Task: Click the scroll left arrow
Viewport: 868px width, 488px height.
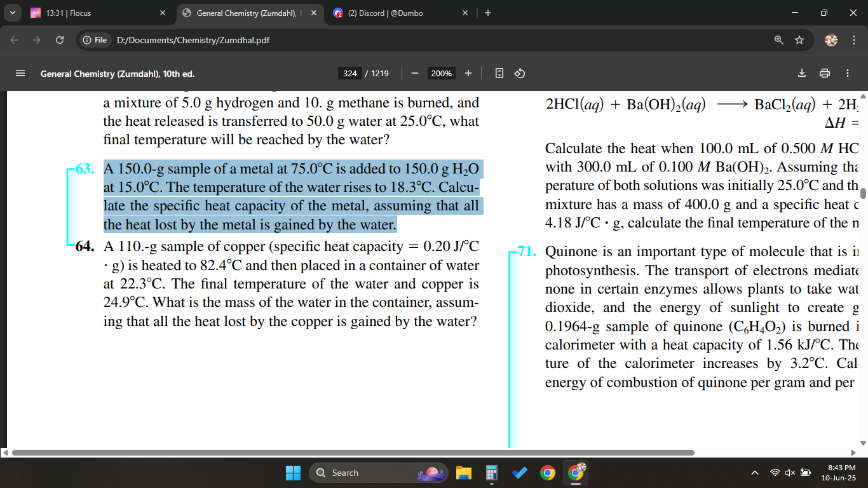Action: [4, 452]
